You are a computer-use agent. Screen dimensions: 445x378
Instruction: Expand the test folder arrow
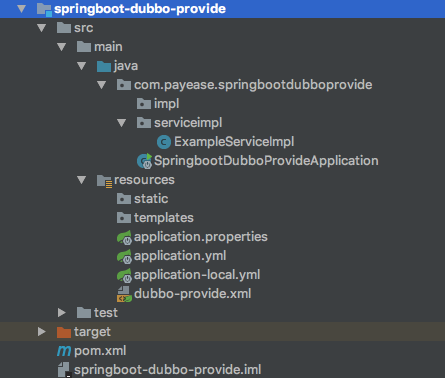(62, 313)
